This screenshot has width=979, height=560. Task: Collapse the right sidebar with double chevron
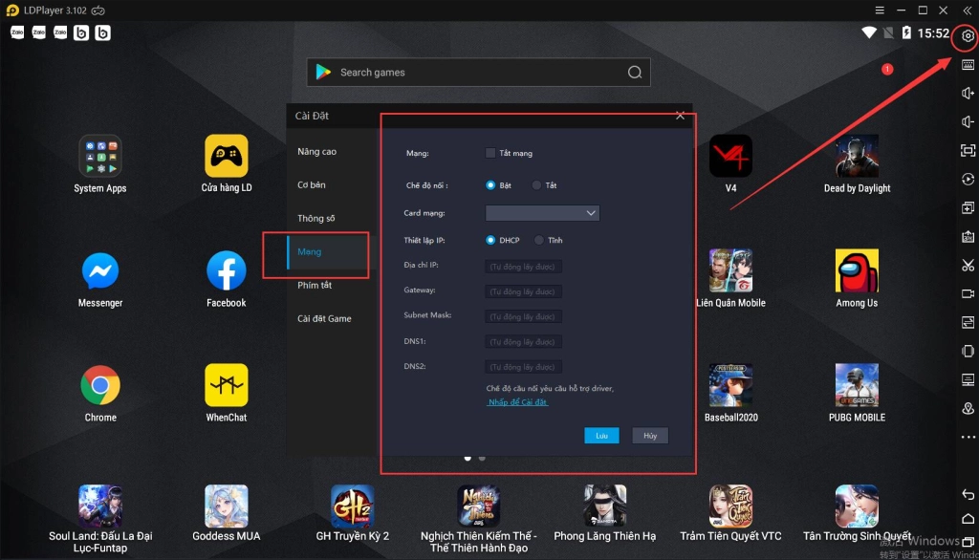point(968,10)
